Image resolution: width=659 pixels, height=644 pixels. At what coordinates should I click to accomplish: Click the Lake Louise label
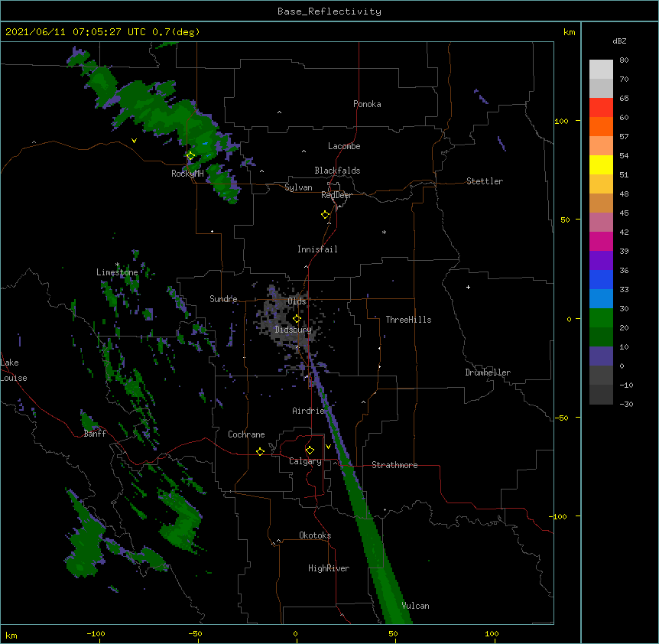pyautogui.click(x=14, y=370)
